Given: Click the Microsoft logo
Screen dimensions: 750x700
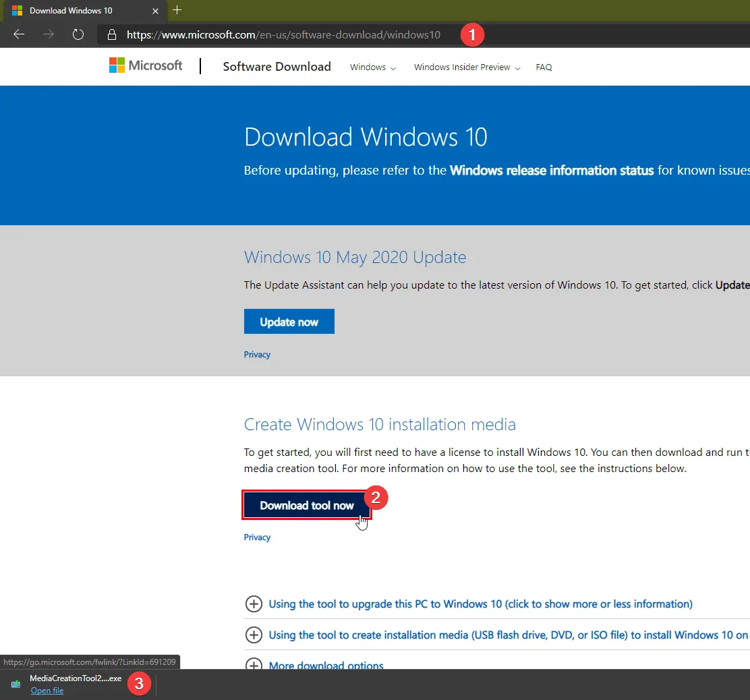Looking at the screenshot, I should [x=146, y=65].
